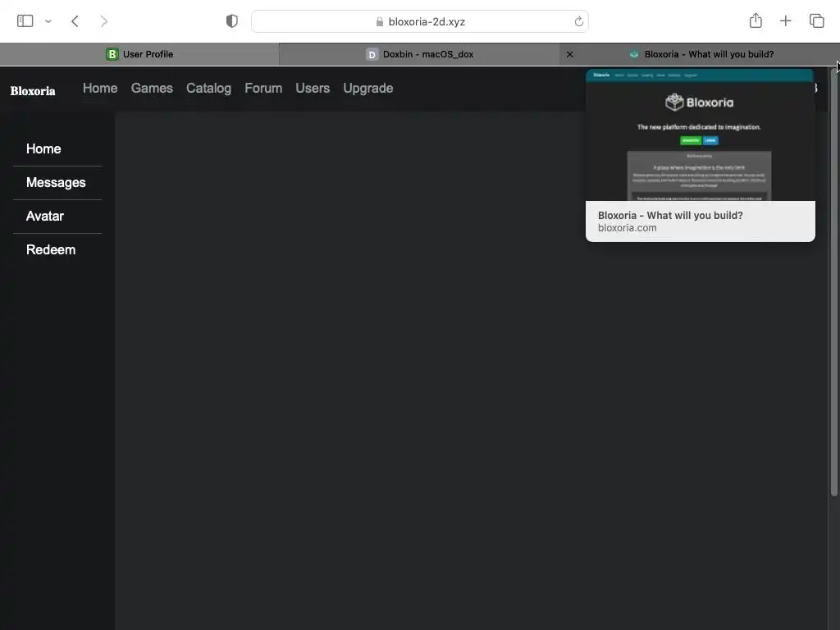The image size is (840, 630).
Task: Toggle the Safari sidebar icon
Action: coord(25,21)
